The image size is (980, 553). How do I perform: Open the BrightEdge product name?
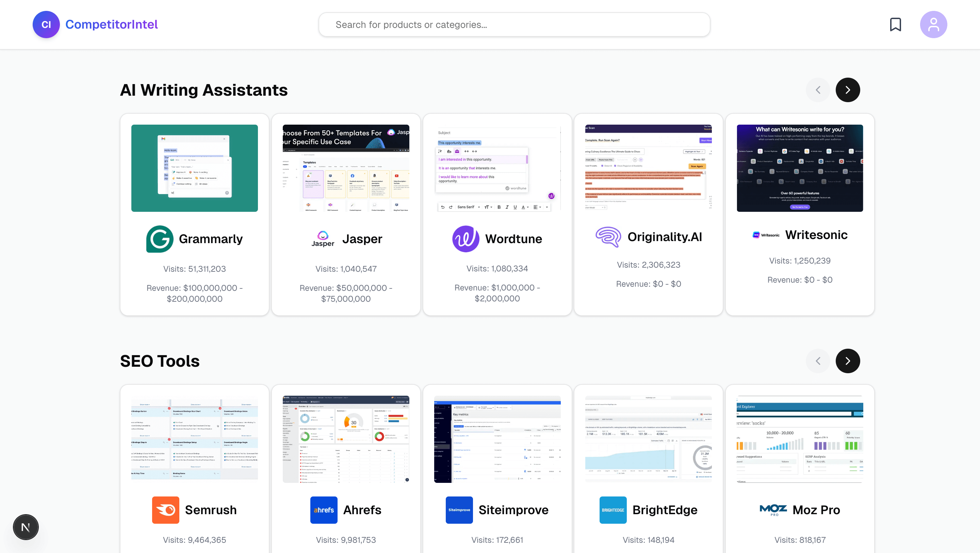[665, 510]
